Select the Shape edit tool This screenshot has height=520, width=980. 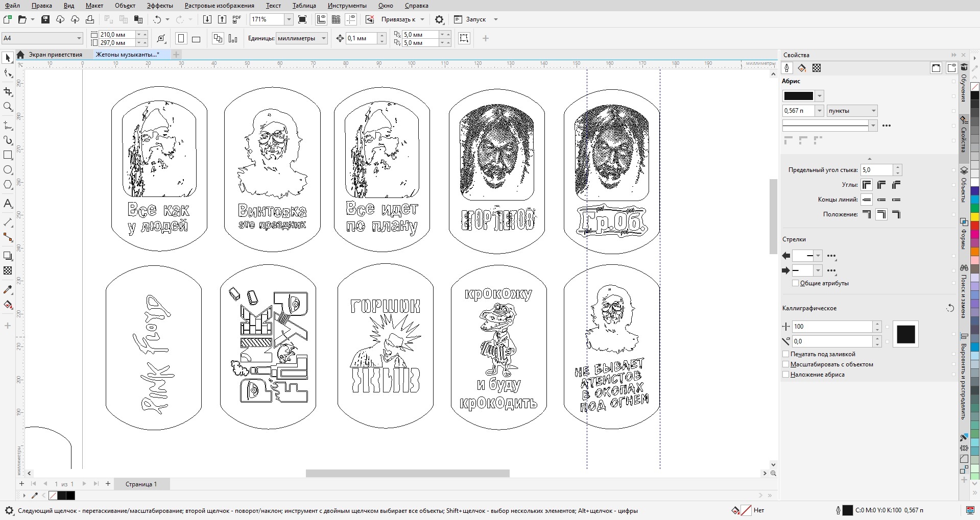pos(8,74)
